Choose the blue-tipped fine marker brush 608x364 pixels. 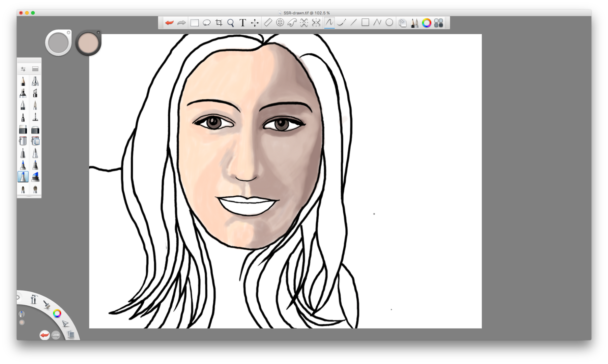point(23,165)
